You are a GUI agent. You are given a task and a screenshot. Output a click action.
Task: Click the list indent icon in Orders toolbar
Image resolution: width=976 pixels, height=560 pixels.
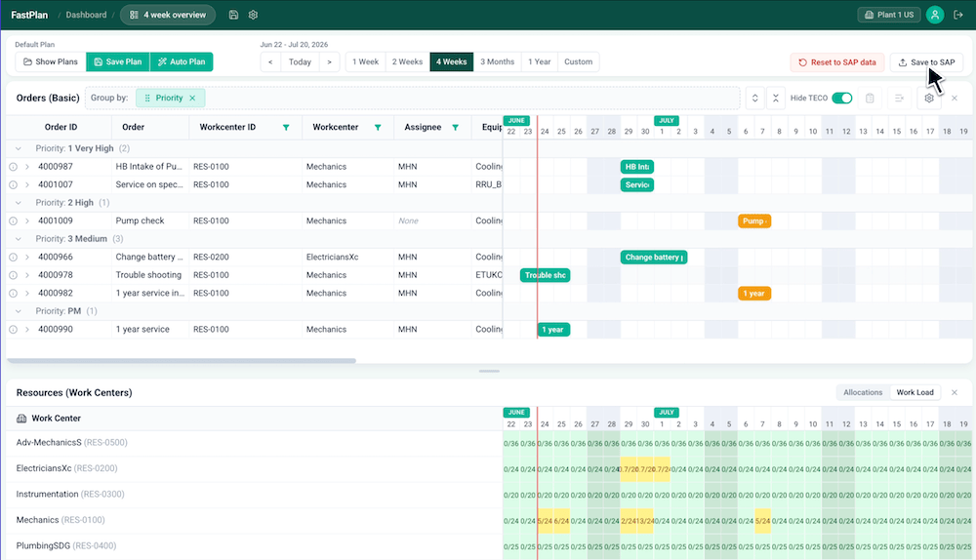coord(899,98)
